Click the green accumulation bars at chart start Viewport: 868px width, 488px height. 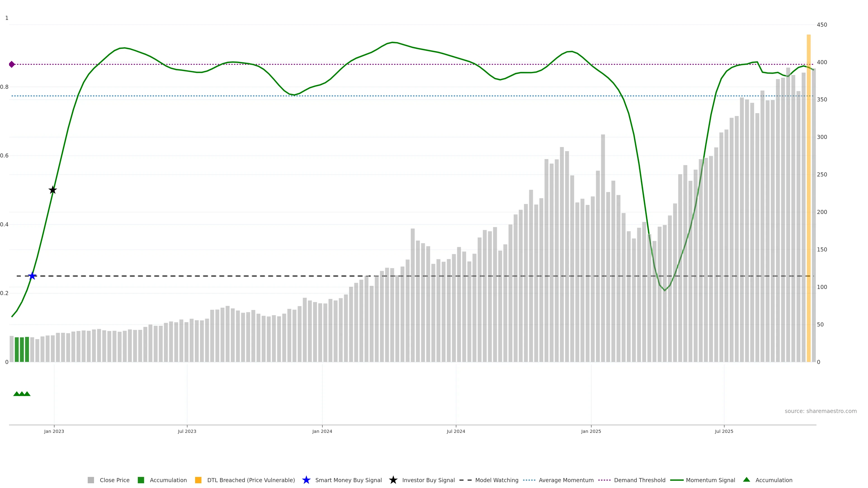pyautogui.click(x=22, y=349)
